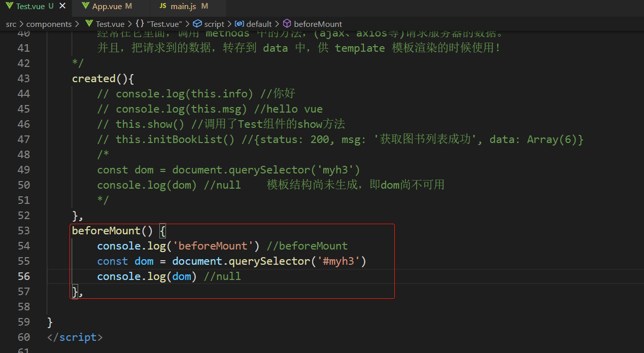Open the components breadcrumb folder
Image resolution: width=644 pixels, height=353 pixels.
pyautogui.click(x=49, y=24)
